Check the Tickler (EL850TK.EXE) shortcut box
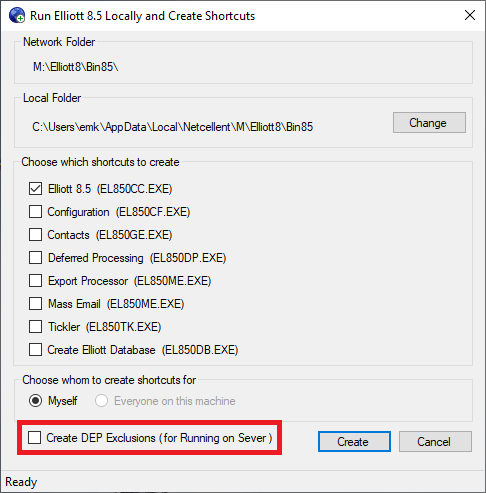Image resolution: width=486 pixels, height=493 pixels. pos(35,327)
